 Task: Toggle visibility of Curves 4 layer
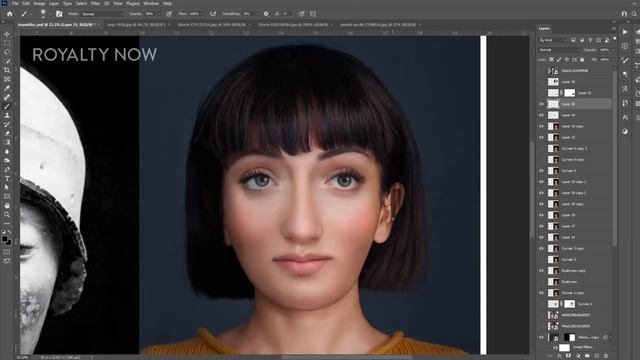coord(541,171)
